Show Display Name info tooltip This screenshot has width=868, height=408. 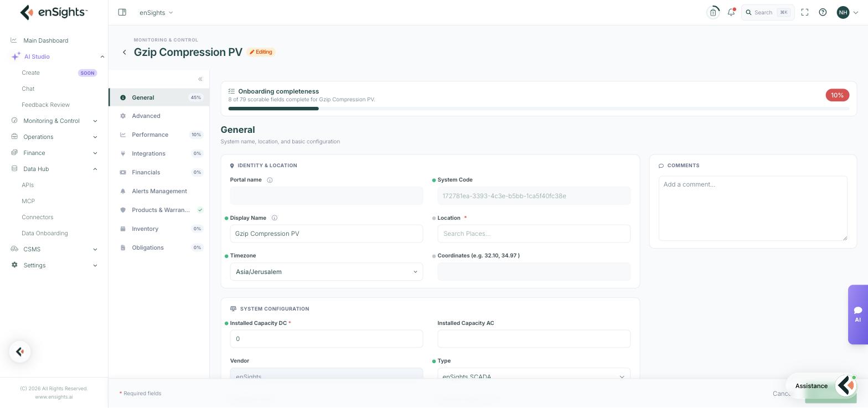point(275,218)
